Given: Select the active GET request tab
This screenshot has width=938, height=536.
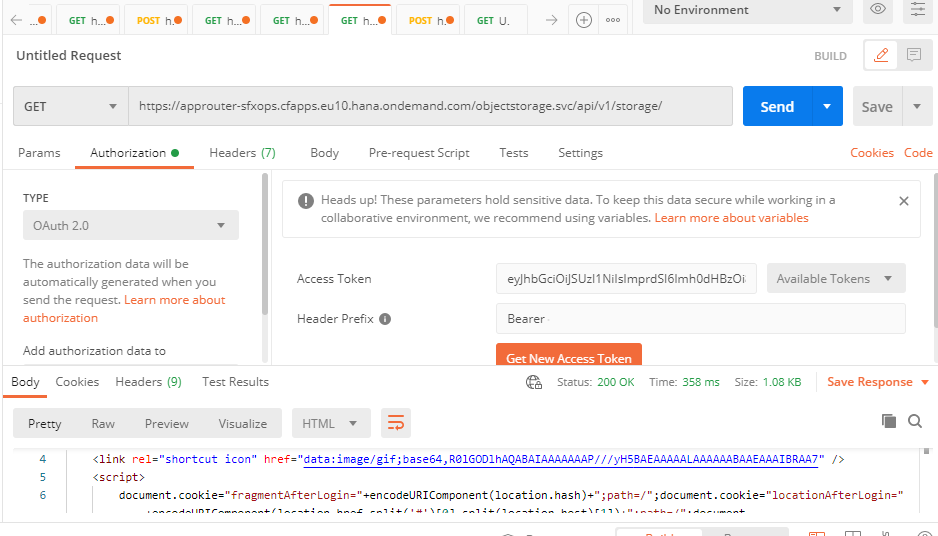Looking at the screenshot, I should [360, 20].
